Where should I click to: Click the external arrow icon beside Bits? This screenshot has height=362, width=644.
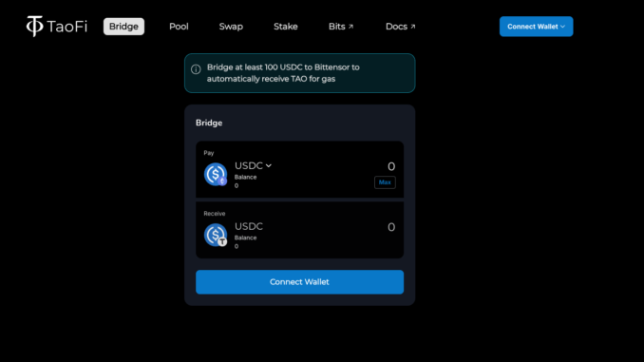[x=350, y=27]
